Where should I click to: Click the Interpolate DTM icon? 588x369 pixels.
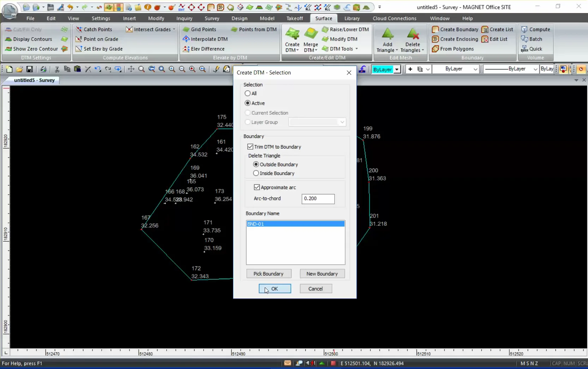tap(186, 39)
